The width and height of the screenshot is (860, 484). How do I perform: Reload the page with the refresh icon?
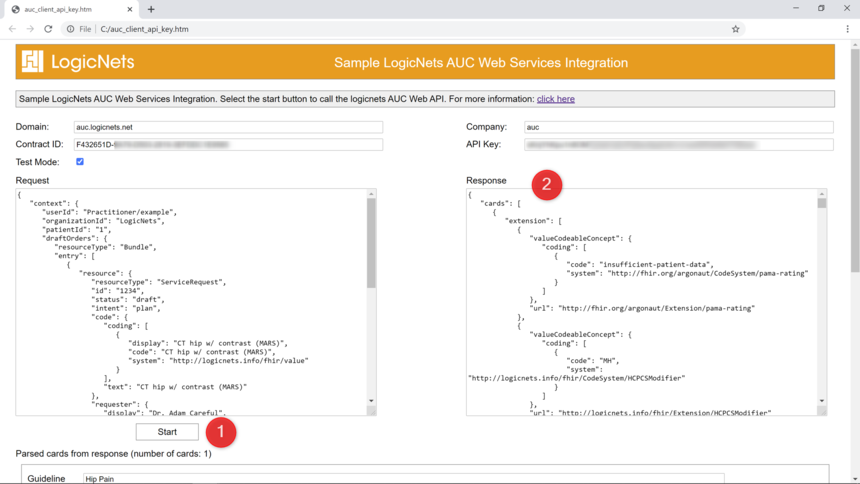(x=48, y=29)
